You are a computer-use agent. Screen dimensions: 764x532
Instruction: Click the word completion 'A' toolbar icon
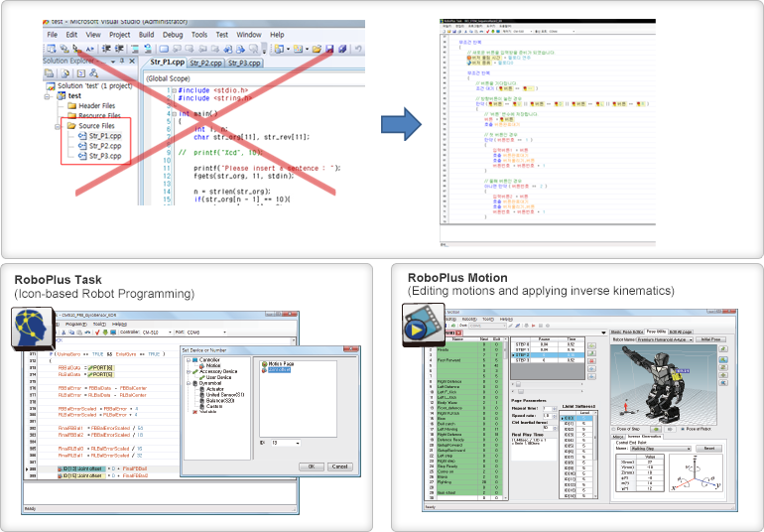[89, 49]
